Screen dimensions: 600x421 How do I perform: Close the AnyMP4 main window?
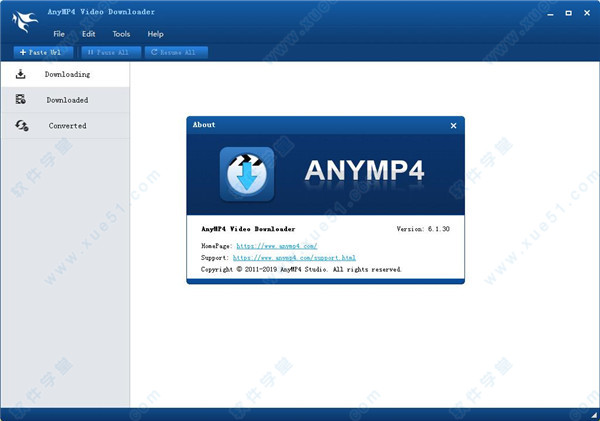click(x=587, y=13)
